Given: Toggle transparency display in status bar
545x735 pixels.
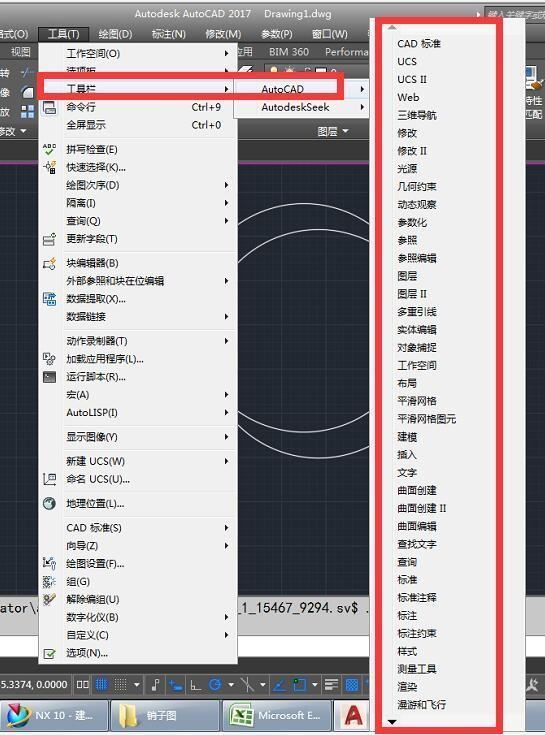Looking at the screenshot, I should [351, 685].
